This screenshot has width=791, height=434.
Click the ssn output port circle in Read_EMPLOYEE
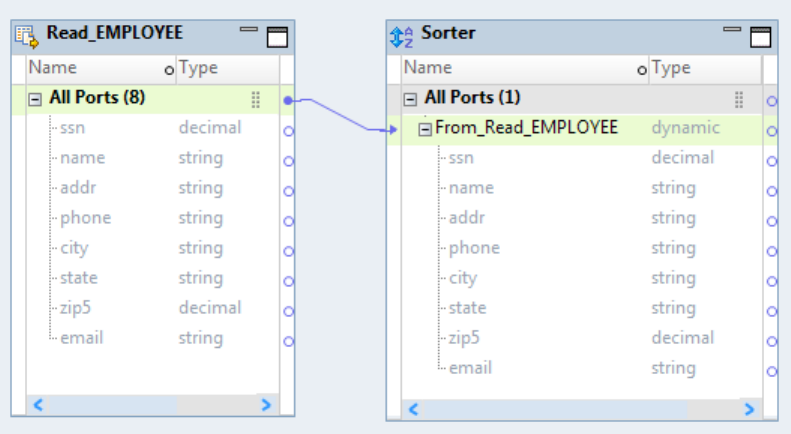tap(289, 131)
